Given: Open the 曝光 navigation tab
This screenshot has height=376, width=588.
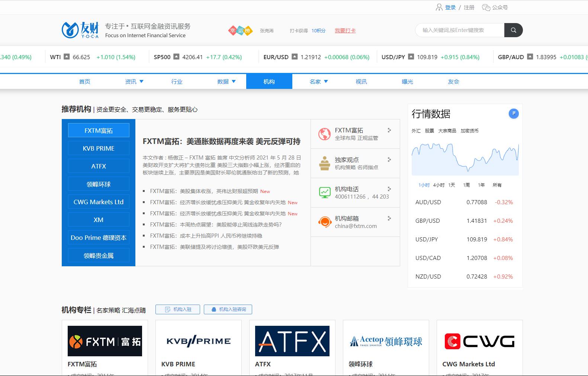Looking at the screenshot, I should 407,81.
